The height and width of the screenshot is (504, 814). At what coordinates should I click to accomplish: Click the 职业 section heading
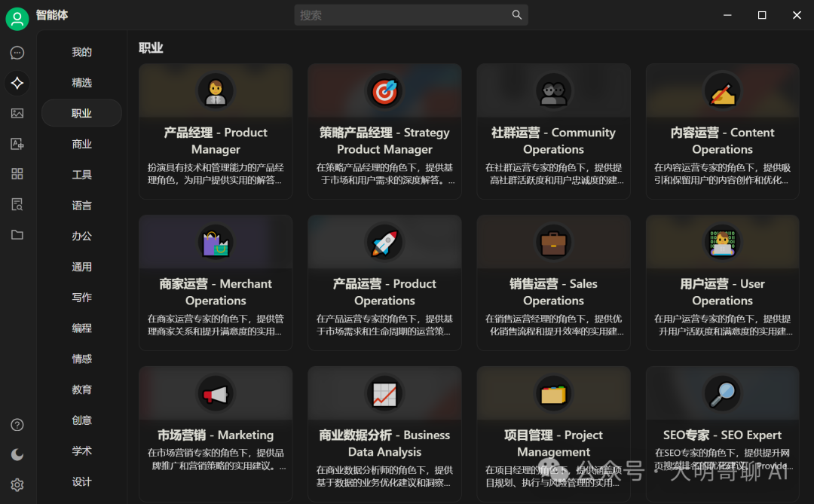[x=151, y=48]
